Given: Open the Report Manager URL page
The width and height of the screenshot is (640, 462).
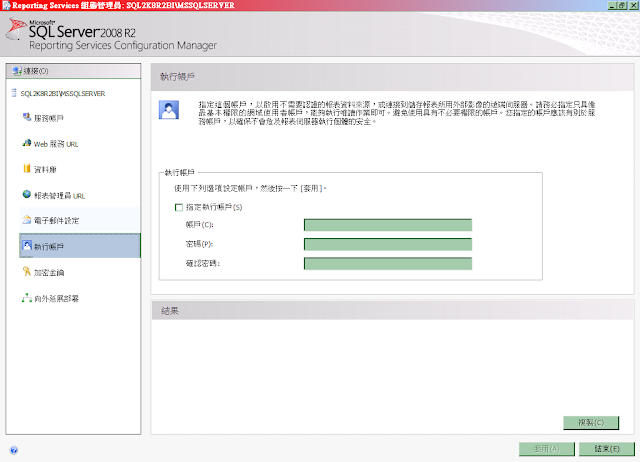Looking at the screenshot, I should [x=59, y=196].
